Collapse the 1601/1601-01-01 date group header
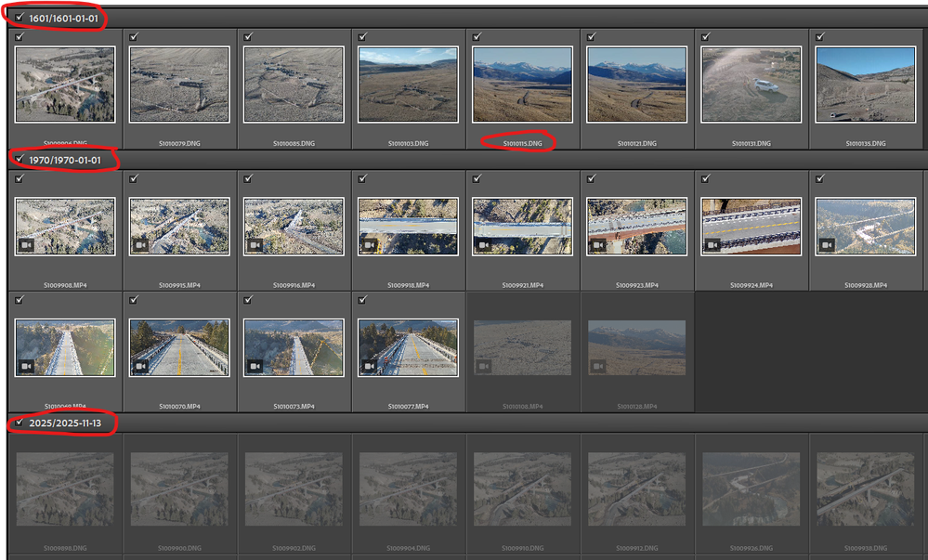Image resolution: width=928 pixels, height=560 pixels. [63, 19]
